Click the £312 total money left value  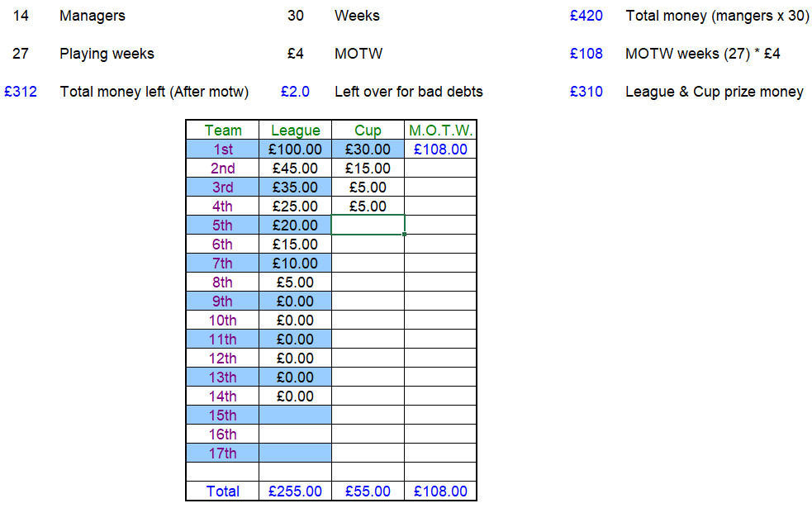tap(21, 92)
